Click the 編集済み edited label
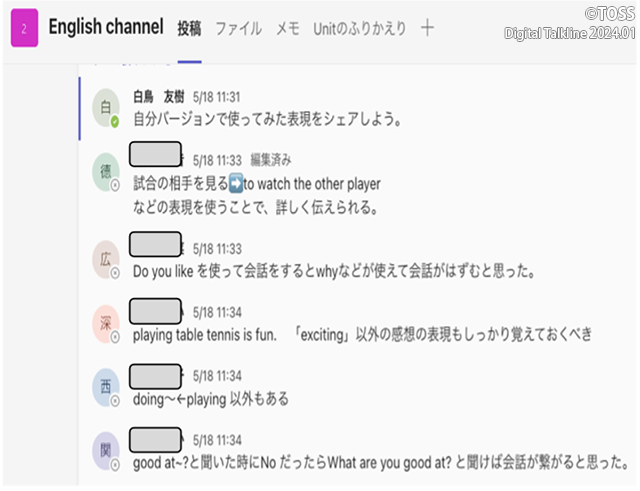The height and width of the screenshot is (491, 640). [270, 160]
